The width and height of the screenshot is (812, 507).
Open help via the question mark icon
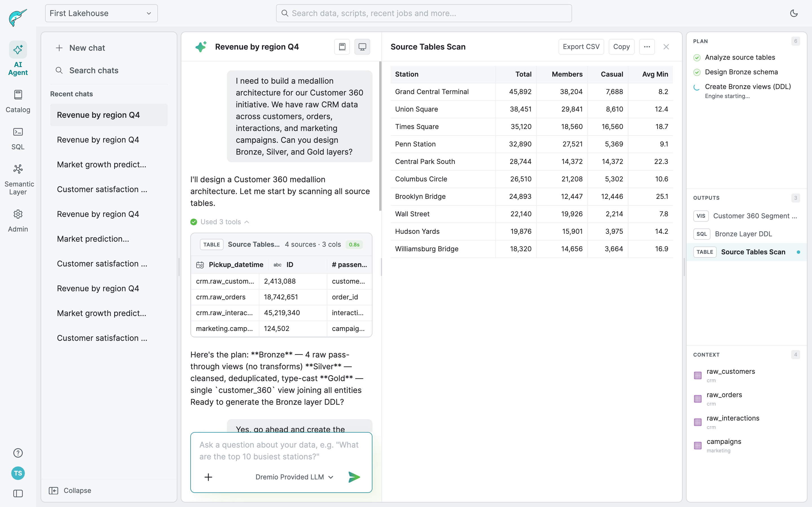18,453
